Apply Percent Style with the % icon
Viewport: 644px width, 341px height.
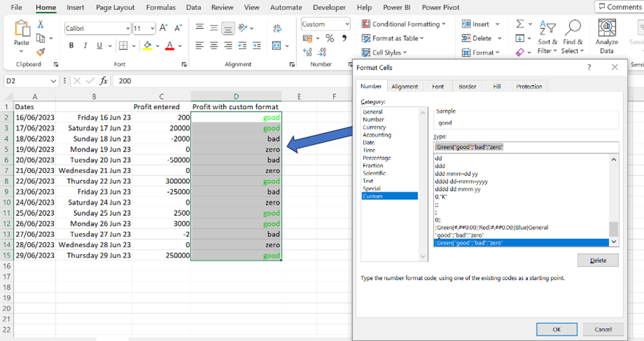[x=329, y=38]
